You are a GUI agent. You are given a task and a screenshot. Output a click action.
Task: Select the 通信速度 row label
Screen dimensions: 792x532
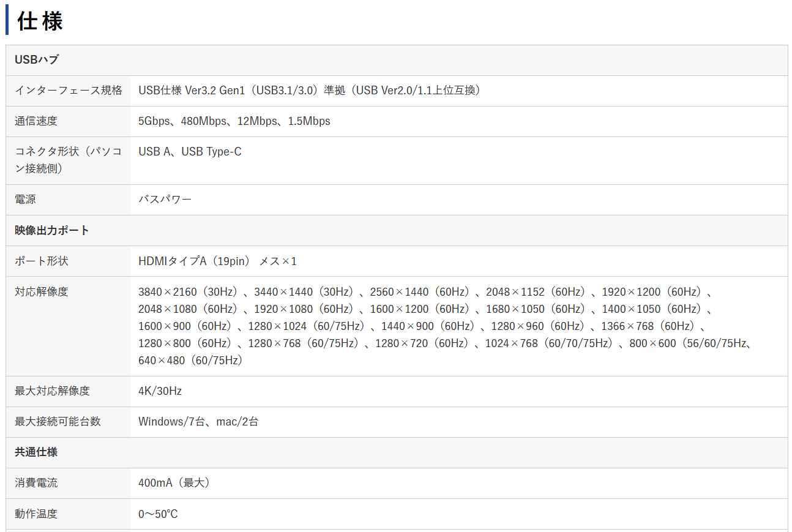(x=36, y=121)
